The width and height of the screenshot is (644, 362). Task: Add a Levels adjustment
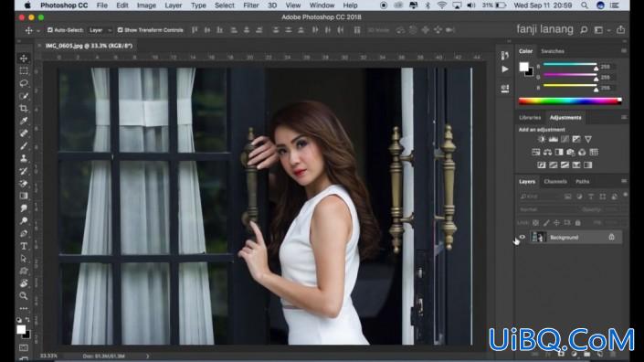pos(554,139)
